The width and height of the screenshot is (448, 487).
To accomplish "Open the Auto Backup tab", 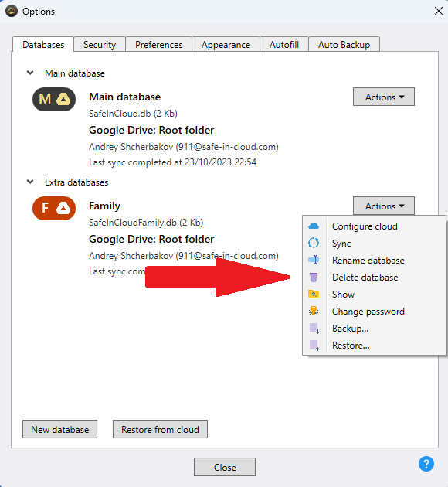I will 344,44.
